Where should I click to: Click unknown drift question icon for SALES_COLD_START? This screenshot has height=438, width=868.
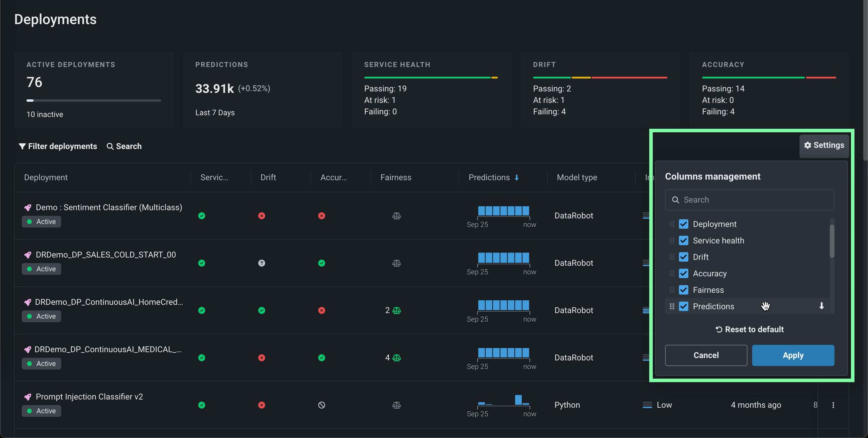pyautogui.click(x=261, y=263)
